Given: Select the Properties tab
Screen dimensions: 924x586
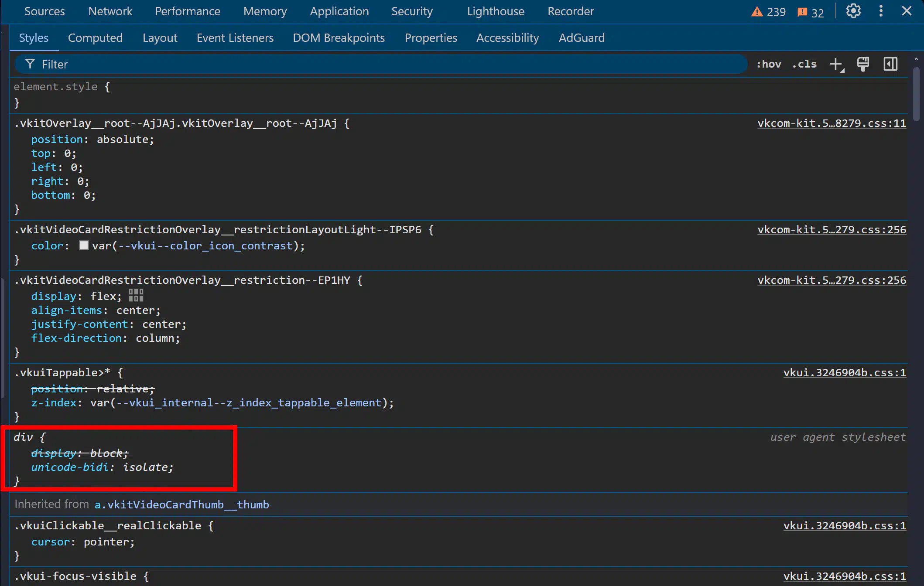Looking at the screenshot, I should pos(431,38).
